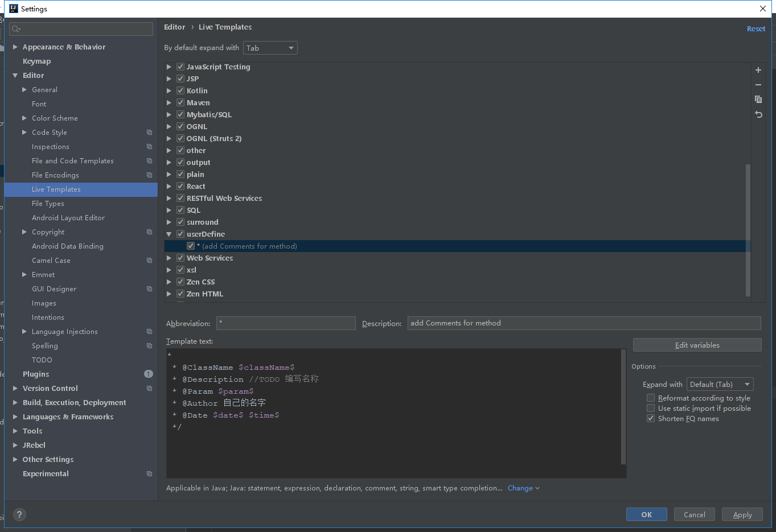The height and width of the screenshot is (532, 776).
Task: Click the Edit variables button
Action: (x=697, y=345)
